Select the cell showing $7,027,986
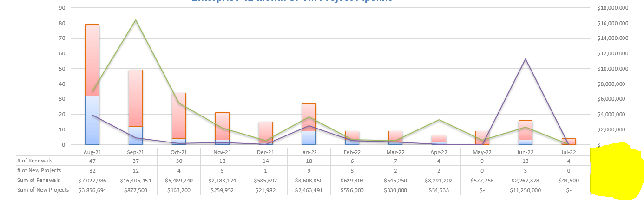Viewport: 644px width, 200px height. (92, 180)
